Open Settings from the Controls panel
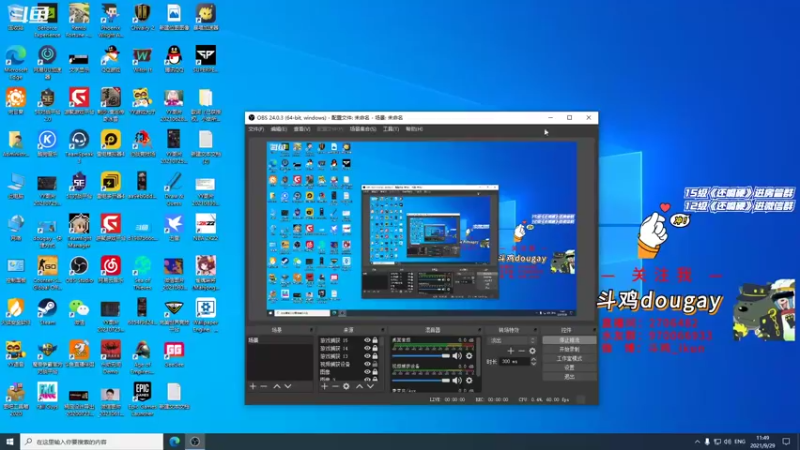This screenshot has width=800, height=450. 569,367
